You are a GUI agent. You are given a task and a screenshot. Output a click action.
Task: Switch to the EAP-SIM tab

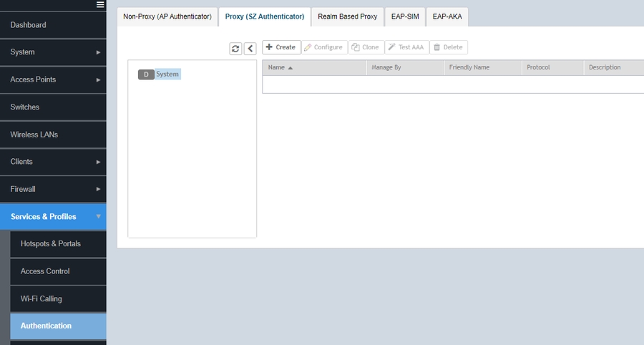[405, 16]
